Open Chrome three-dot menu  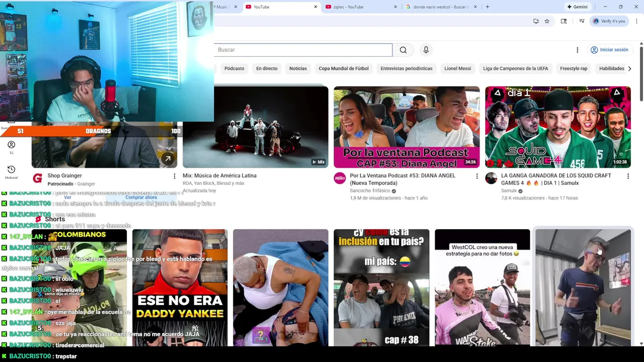[x=636, y=21]
